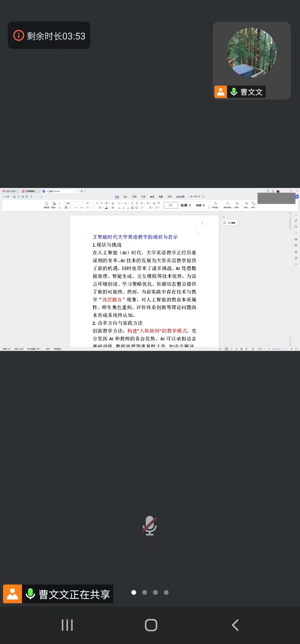Open the Android recent apps view
The height and width of the screenshot is (644, 300).
pyautogui.click(x=67, y=625)
